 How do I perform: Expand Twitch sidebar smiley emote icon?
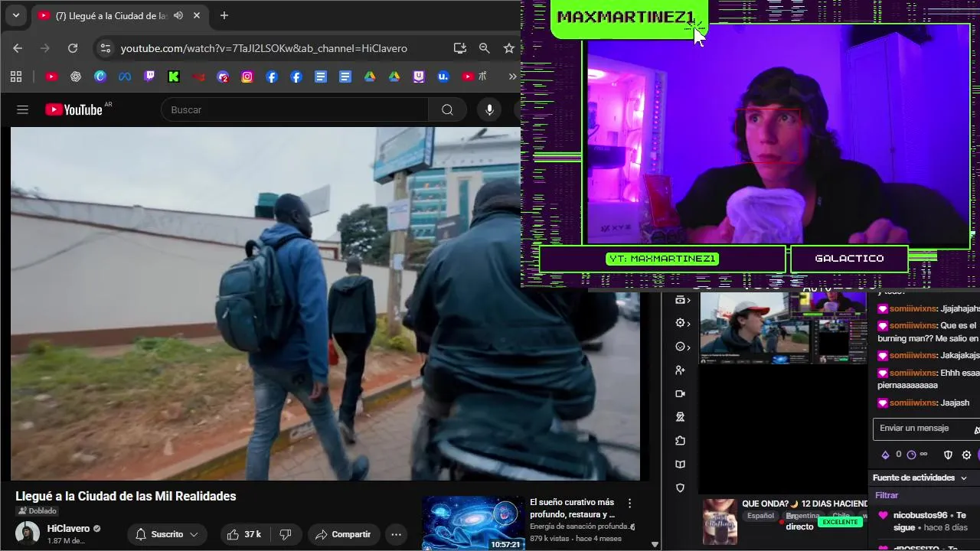coord(682,347)
